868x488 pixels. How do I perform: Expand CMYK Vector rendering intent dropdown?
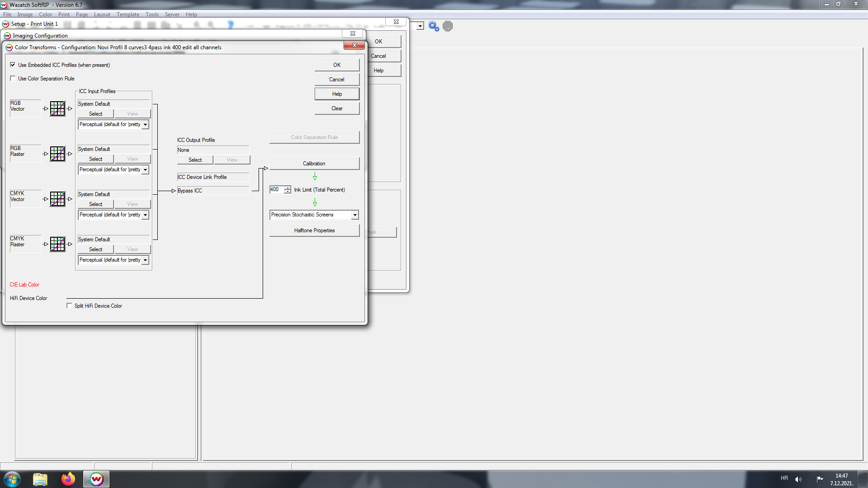click(x=145, y=215)
